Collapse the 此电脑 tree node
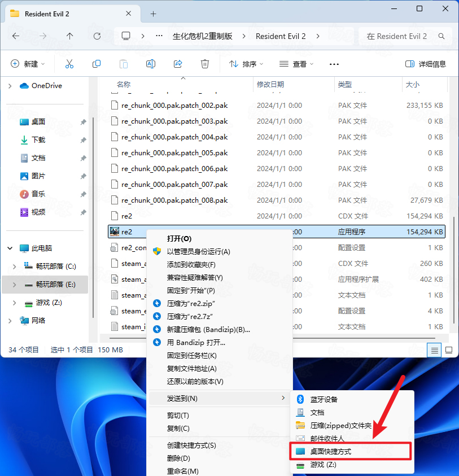The image size is (459, 476). pyautogui.click(x=10, y=248)
